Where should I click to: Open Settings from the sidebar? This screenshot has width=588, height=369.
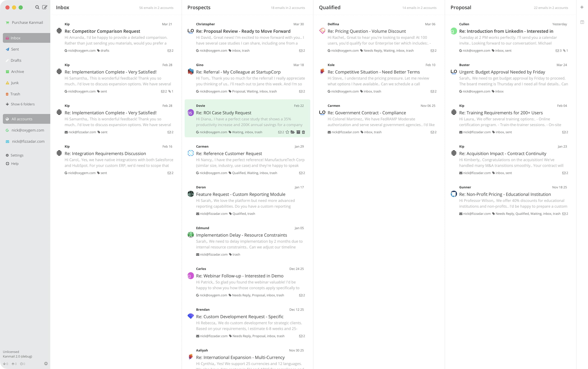pyautogui.click(x=17, y=155)
